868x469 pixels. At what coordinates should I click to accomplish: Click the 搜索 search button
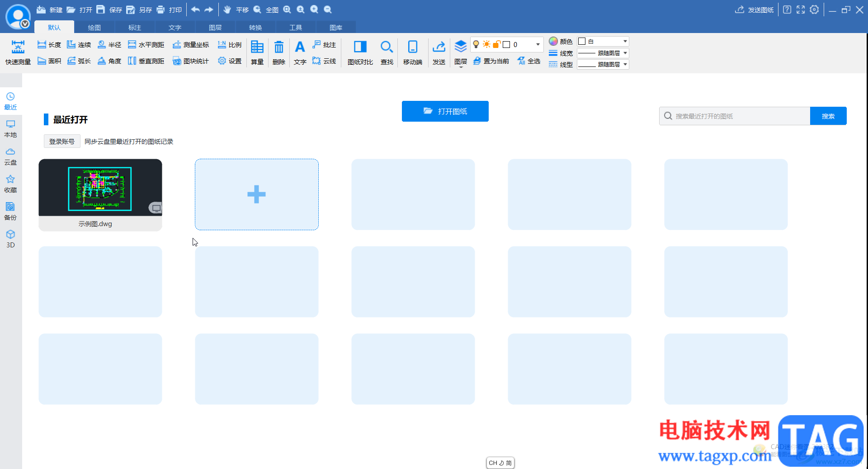(x=828, y=116)
